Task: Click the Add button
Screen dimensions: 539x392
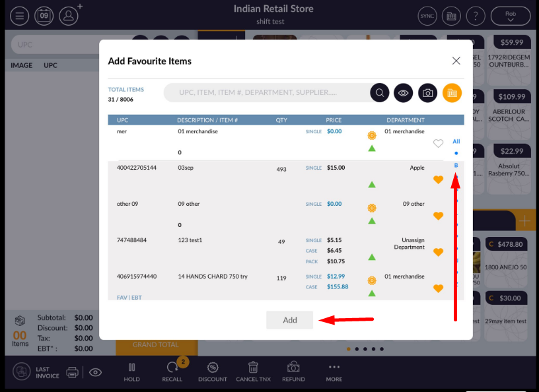Action: tap(290, 320)
